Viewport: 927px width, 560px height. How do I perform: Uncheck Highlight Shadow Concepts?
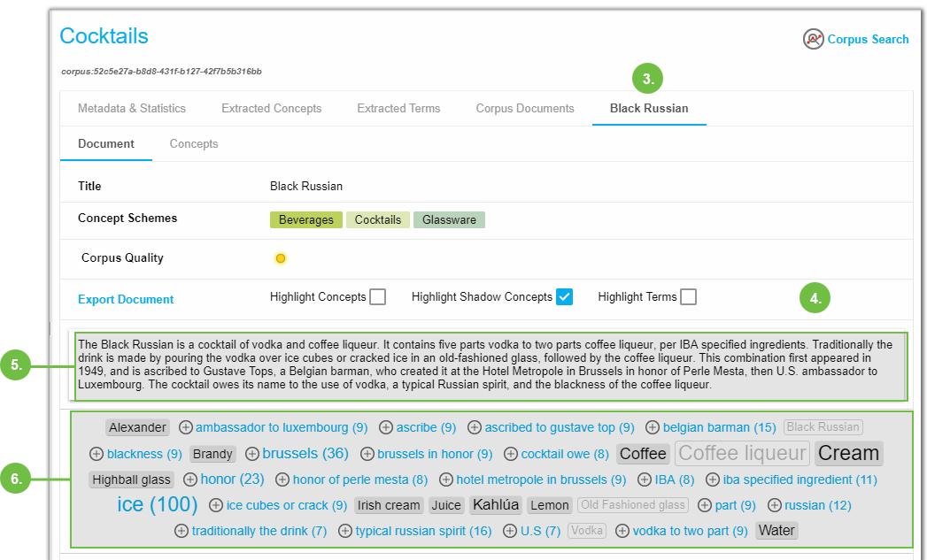[564, 297]
